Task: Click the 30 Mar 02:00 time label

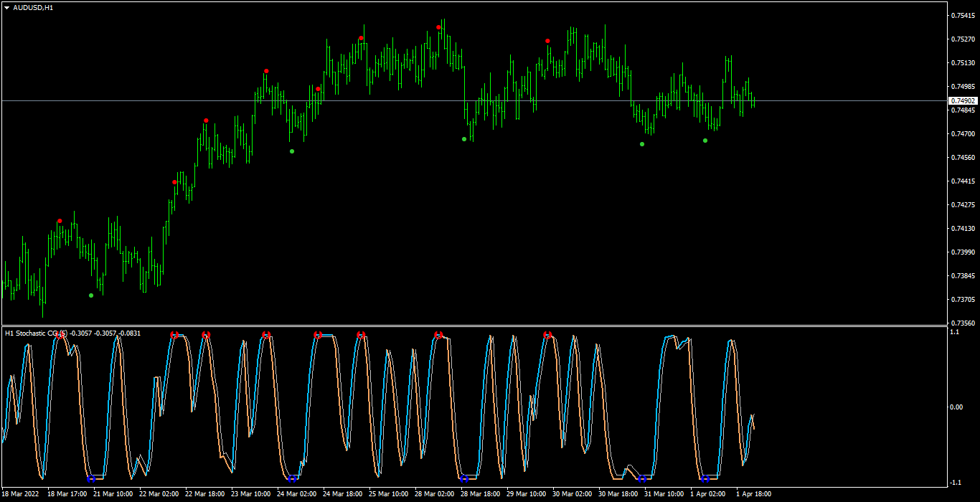Action: tap(573, 494)
